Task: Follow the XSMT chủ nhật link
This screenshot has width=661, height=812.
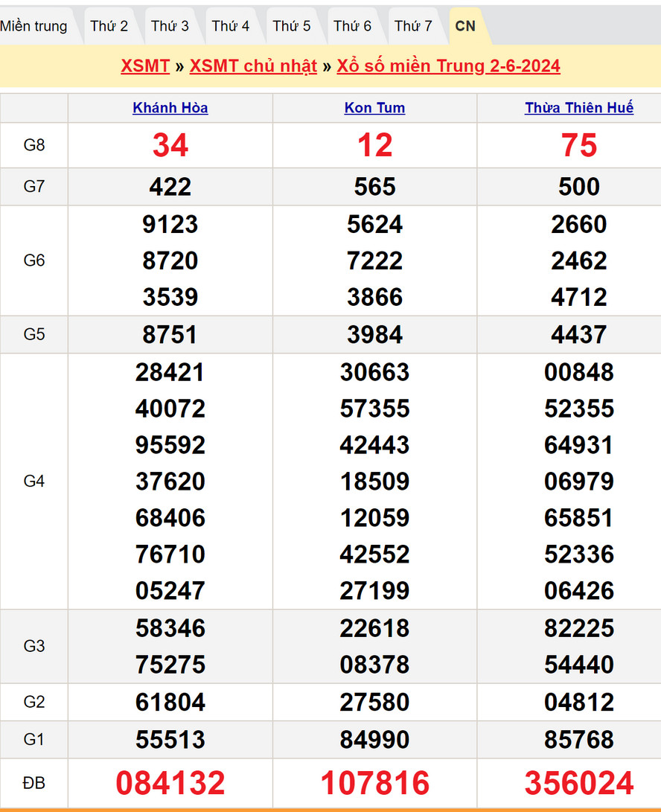Action: (253, 65)
